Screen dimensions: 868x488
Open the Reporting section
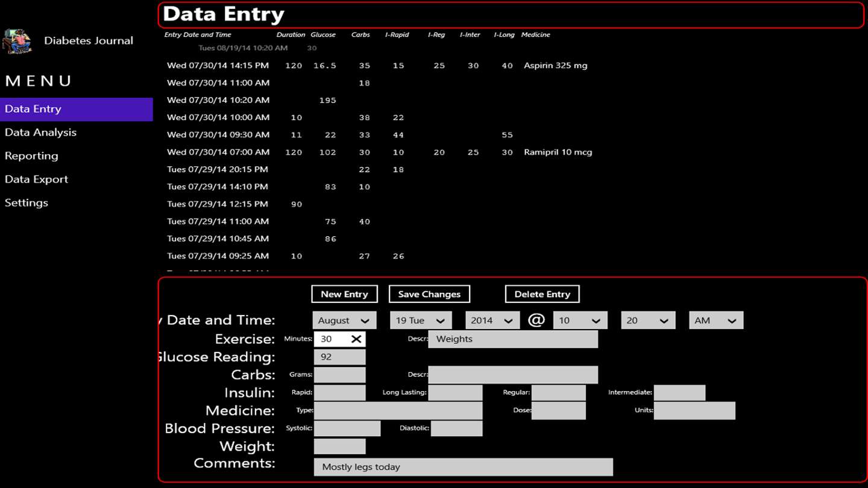[x=76, y=156]
